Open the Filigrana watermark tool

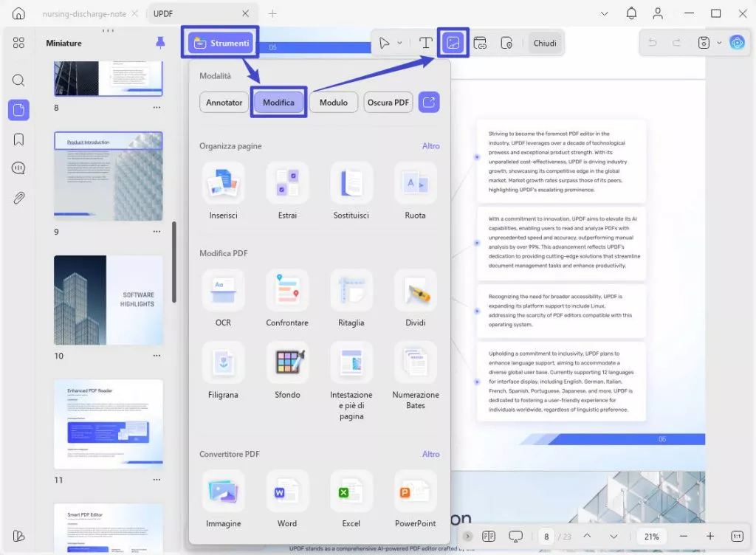(223, 362)
